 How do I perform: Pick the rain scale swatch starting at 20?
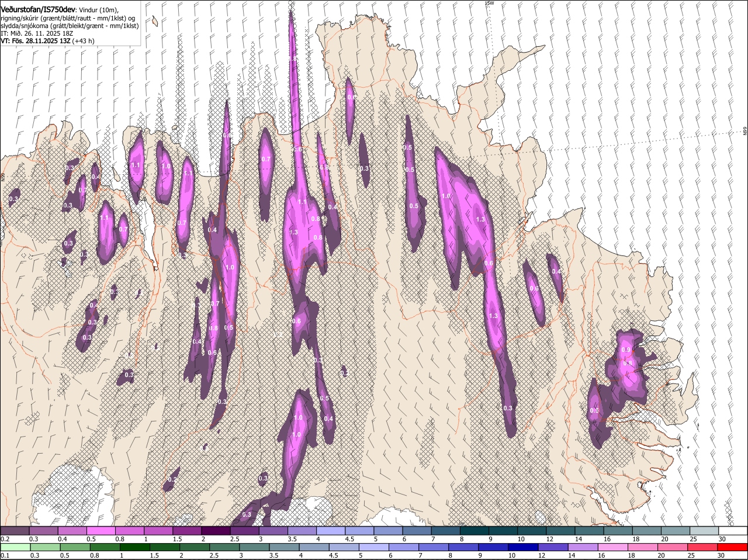(x=673, y=547)
